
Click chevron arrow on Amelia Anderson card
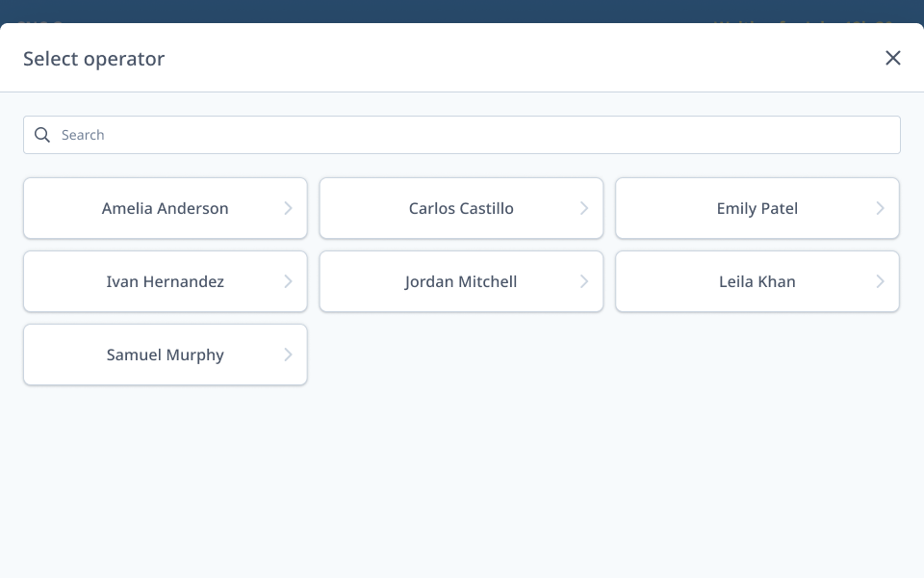[288, 208]
